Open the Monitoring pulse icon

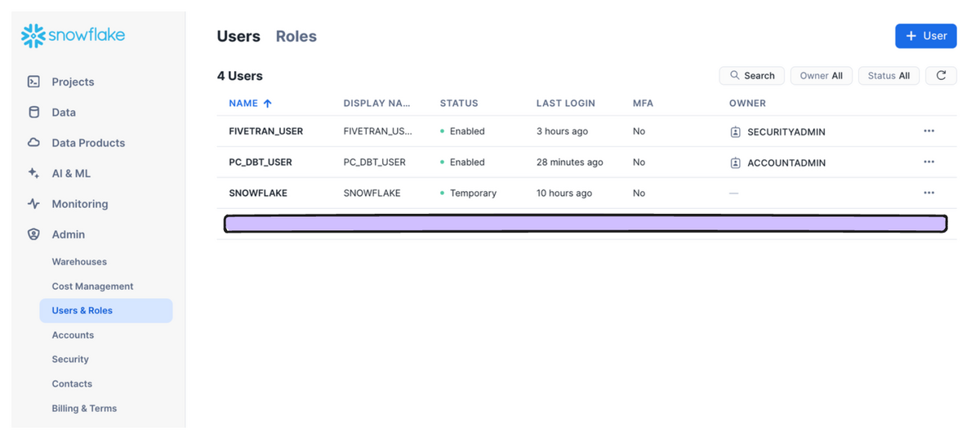(x=33, y=204)
